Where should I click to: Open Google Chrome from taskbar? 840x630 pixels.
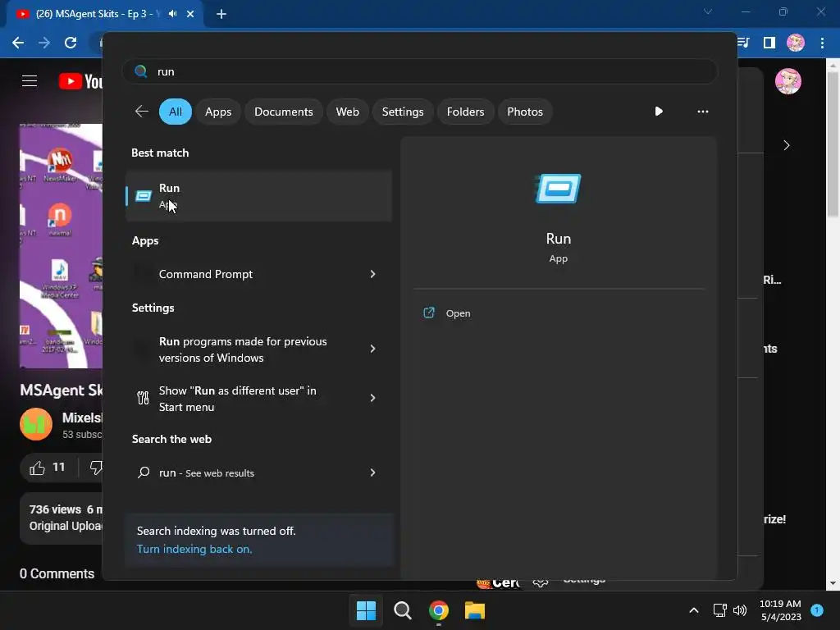[x=438, y=610]
